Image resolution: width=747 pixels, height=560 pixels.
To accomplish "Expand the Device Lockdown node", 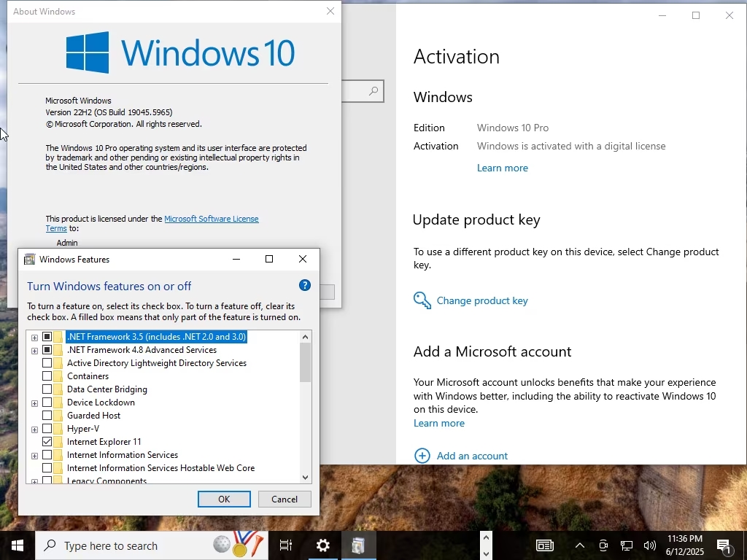I will pos(34,403).
